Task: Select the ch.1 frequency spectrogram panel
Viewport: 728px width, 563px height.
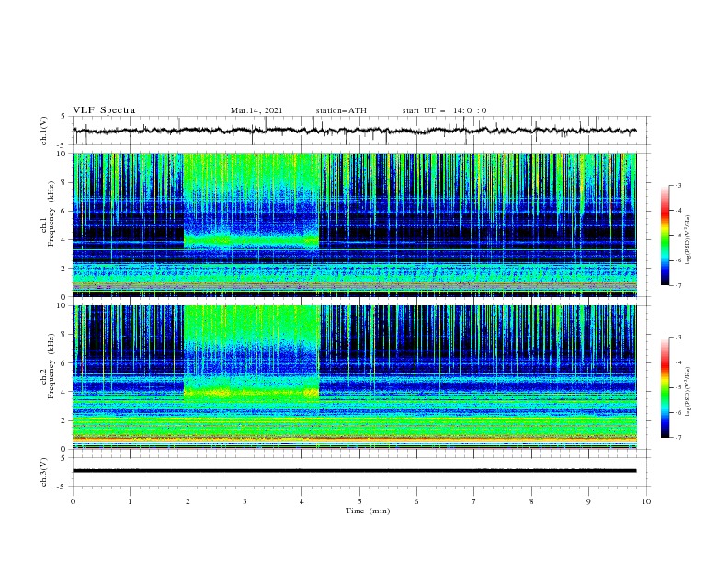Action: 355,224
